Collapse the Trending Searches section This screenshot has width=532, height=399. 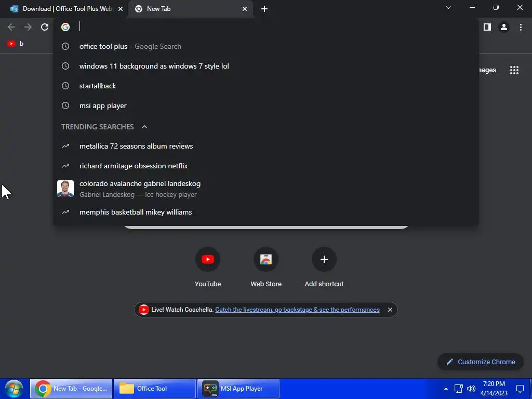[144, 127]
